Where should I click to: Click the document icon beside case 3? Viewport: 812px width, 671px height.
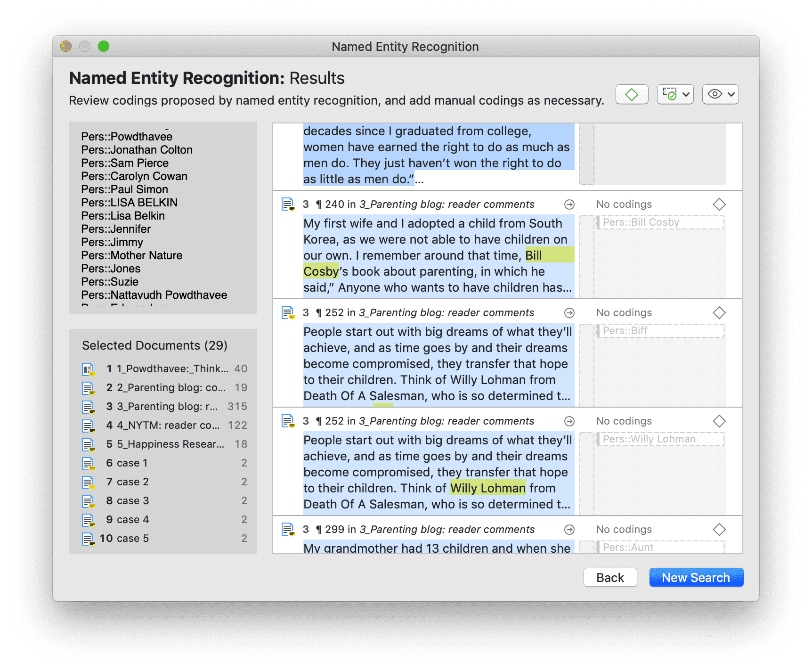point(88,501)
